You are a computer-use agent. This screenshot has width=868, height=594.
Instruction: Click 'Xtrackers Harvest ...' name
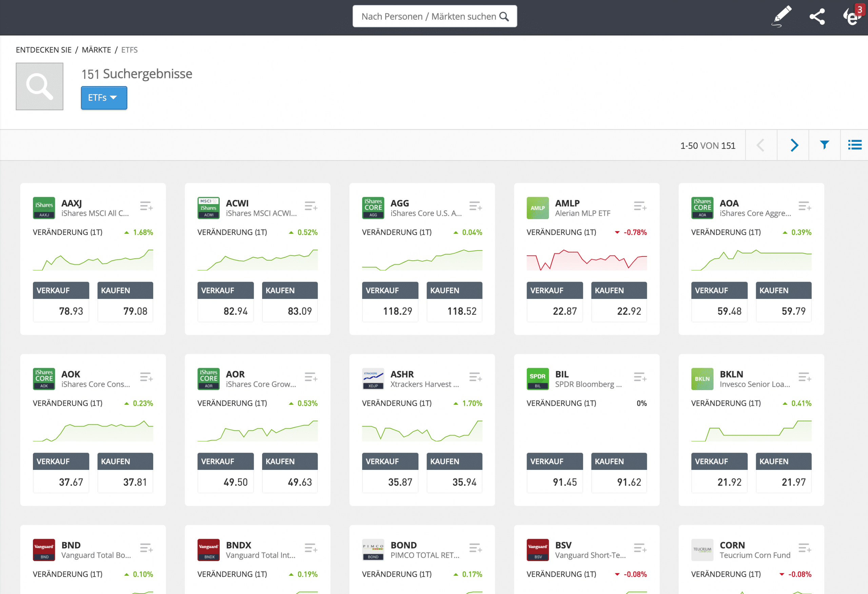coord(425,384)
